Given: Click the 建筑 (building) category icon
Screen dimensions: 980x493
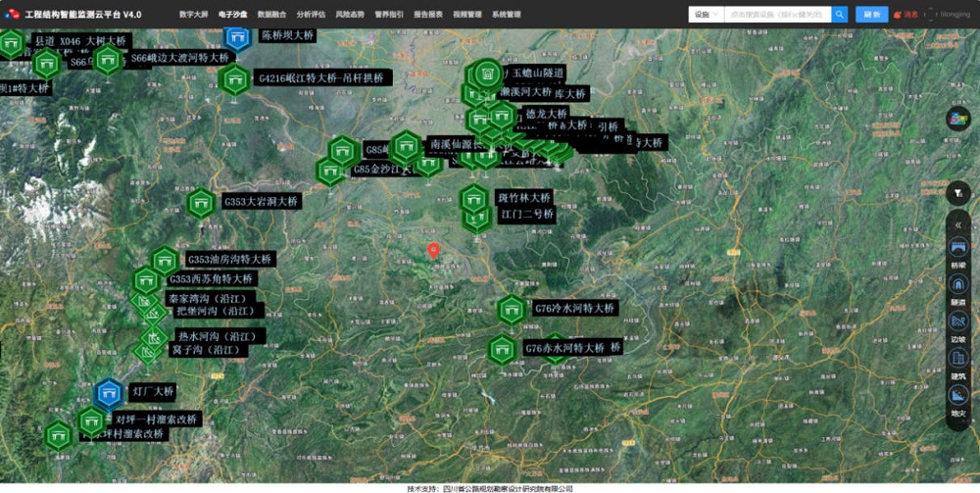Looking at the screenshot, I should click(957, 359).
